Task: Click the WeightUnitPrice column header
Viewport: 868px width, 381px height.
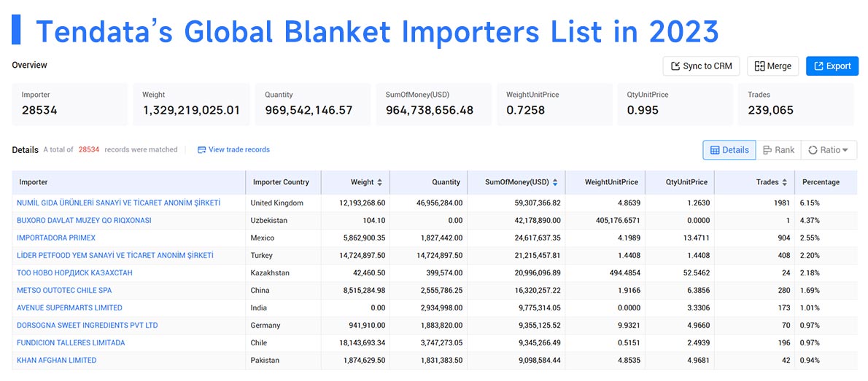Action: 605,182
